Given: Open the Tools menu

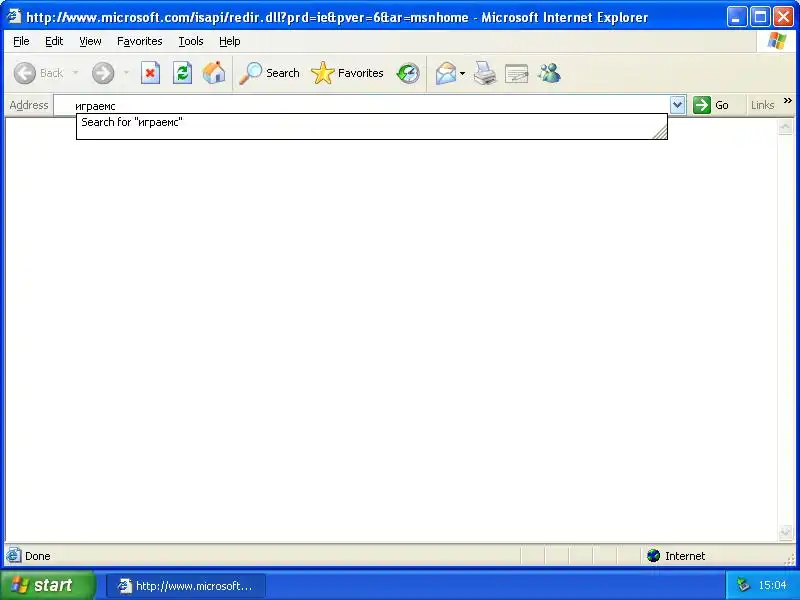Looking at the screenshot, I should 191,41.
